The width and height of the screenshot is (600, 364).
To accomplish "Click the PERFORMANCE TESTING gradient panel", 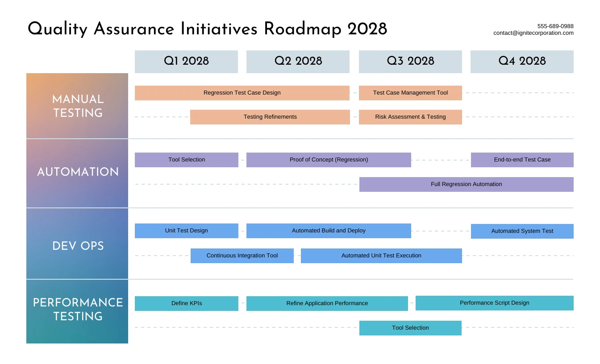I will 77,310.
